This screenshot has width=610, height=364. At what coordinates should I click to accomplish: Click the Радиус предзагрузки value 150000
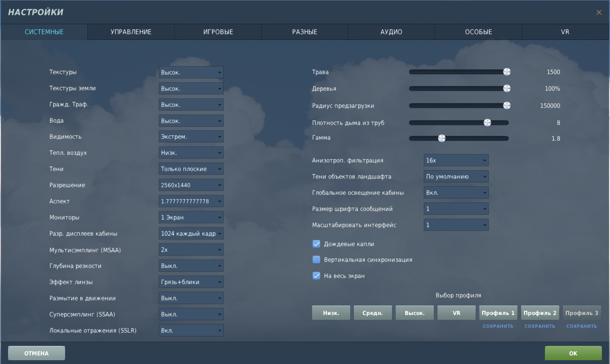coord(550,105)
